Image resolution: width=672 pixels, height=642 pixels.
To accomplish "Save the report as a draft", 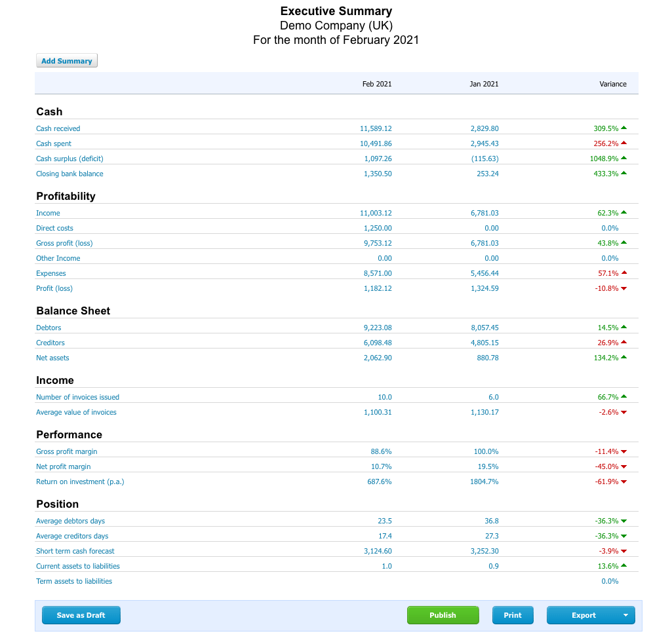I will point(81,615).
